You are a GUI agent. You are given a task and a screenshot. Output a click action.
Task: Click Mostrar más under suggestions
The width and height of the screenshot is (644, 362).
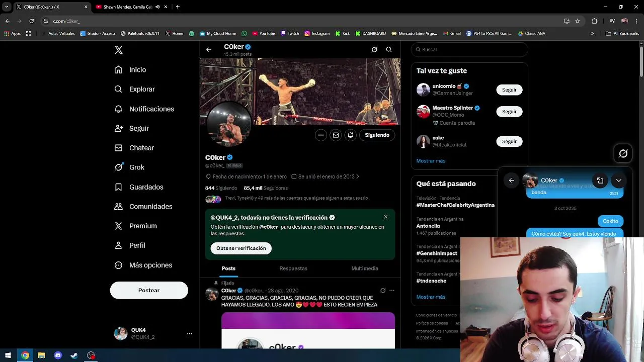point(431,161)
